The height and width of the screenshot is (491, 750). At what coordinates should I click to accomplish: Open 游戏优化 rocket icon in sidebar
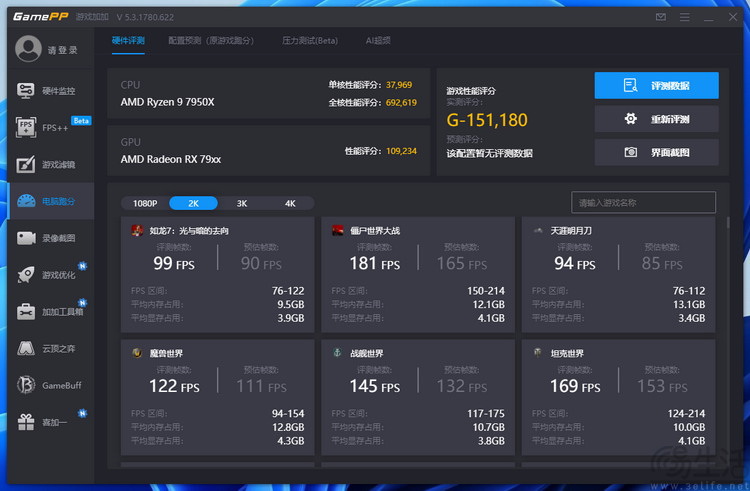pyautogui.click(x=26, y=274)
